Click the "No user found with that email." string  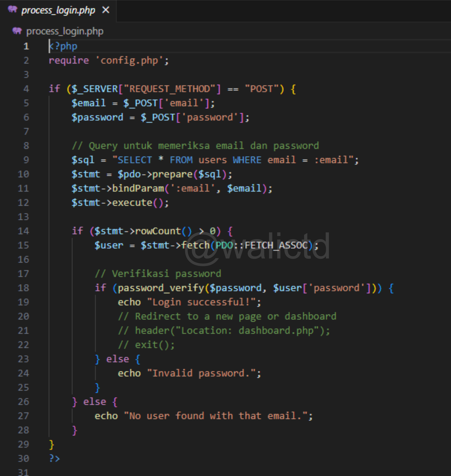point(215,416)
